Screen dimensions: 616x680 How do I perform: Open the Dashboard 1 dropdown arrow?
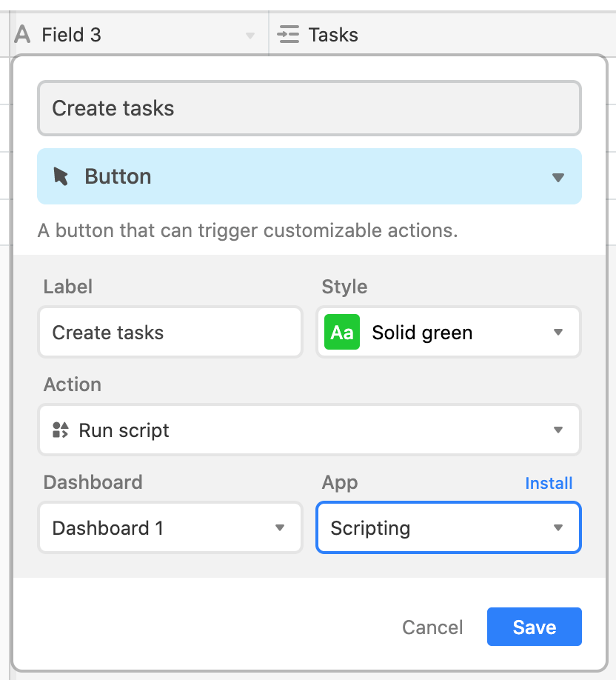[280, 528]
